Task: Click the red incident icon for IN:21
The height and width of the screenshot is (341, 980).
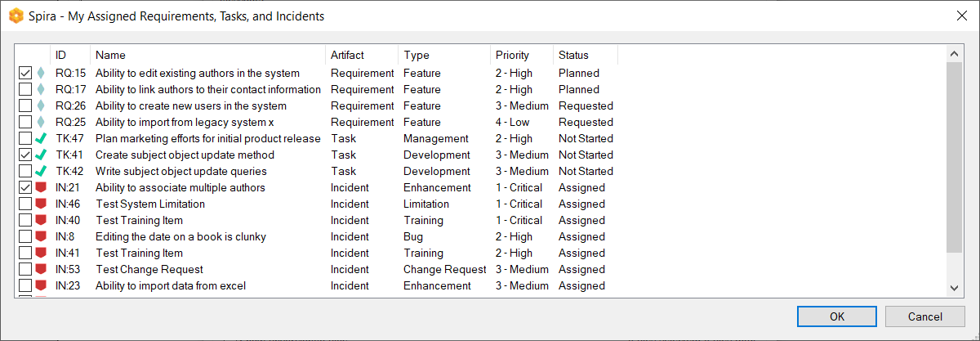Action: pos(41,188)
